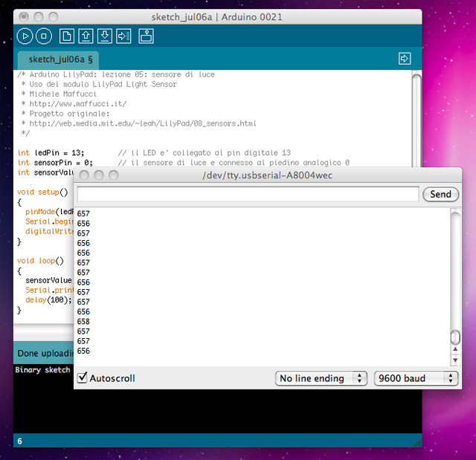Open a sketch using the up-arrow icon
This screenshot has height=460, width=476.
click(86, 36)
